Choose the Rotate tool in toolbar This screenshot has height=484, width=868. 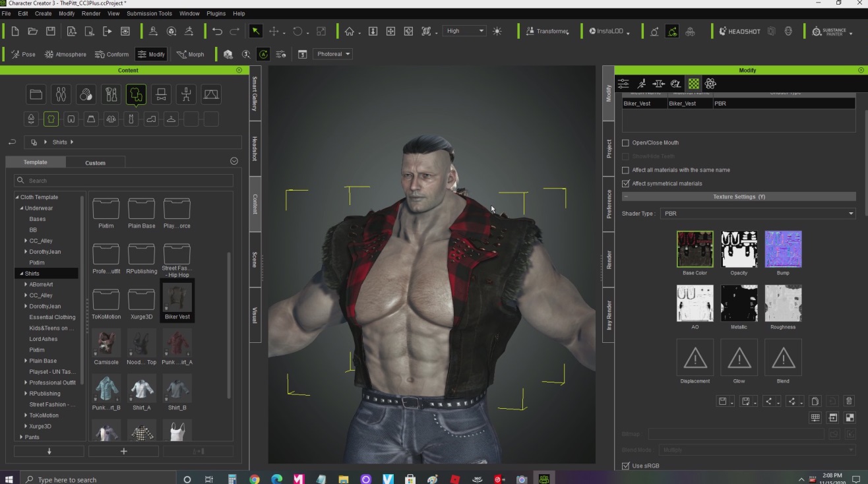click(297, 31)
